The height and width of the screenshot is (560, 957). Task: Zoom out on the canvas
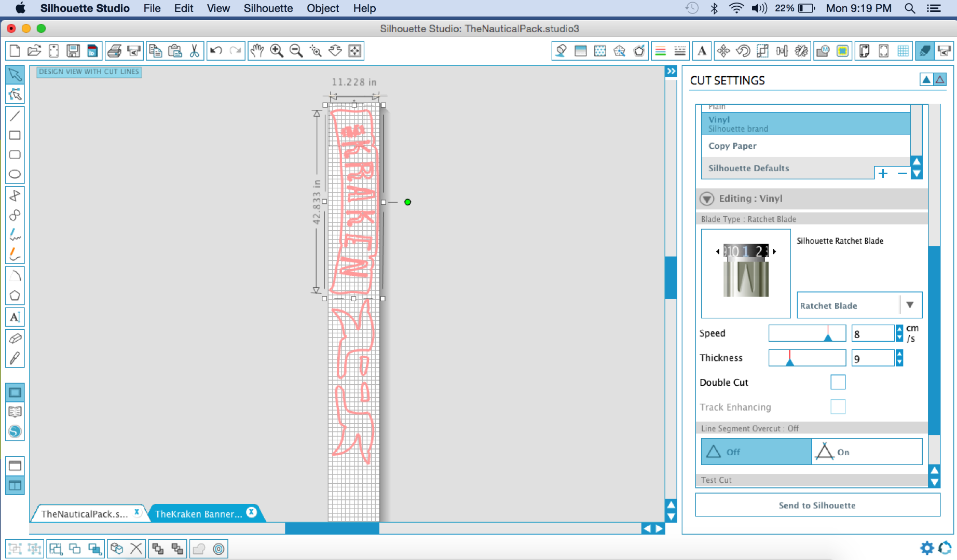point(296,51)
